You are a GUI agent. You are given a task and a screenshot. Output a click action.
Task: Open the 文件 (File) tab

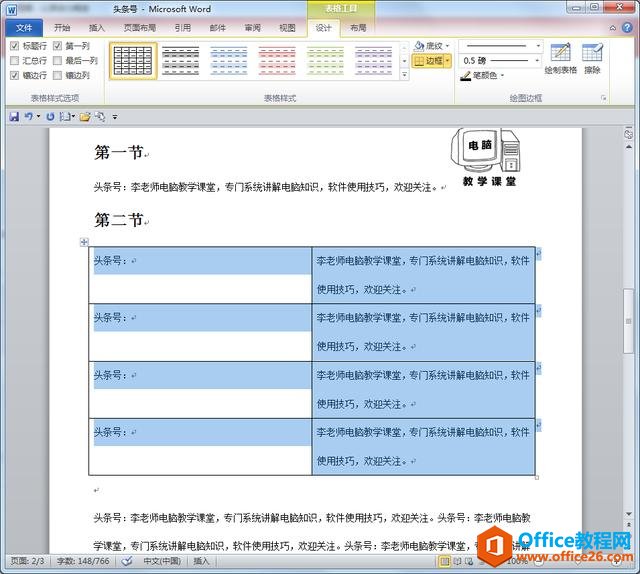tap(24, 28)
